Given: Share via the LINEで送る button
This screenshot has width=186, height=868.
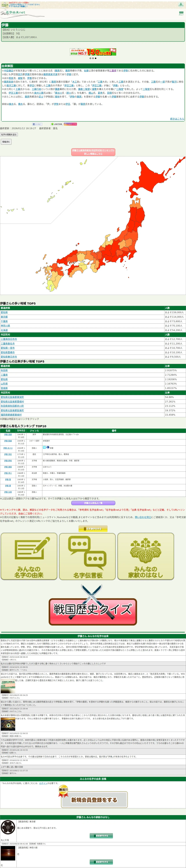Looking at the screenshot, I should 56,124.
